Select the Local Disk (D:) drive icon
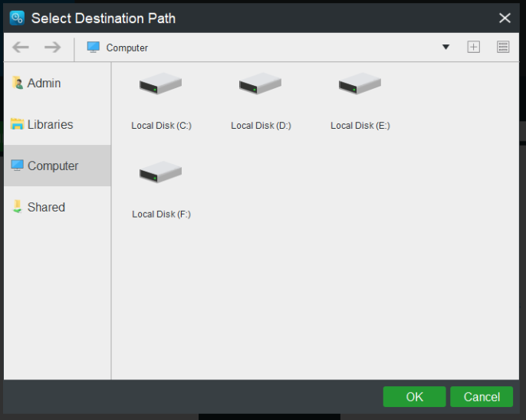Screen dimensions: 526x420 coord(261,84)
